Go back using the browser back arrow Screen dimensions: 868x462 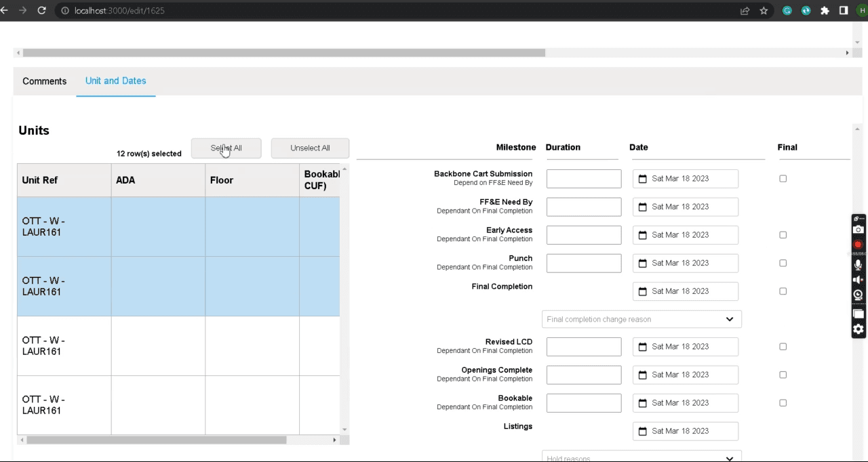pyautogui.click(x=5, y=11)
